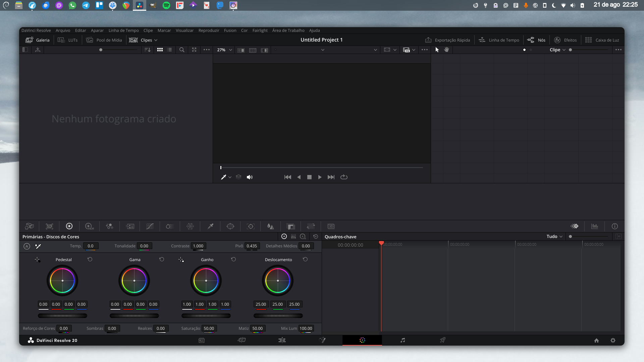
Task: Open the Tudo dropdown in Quadros-chave panel
Action: (553, 236)
